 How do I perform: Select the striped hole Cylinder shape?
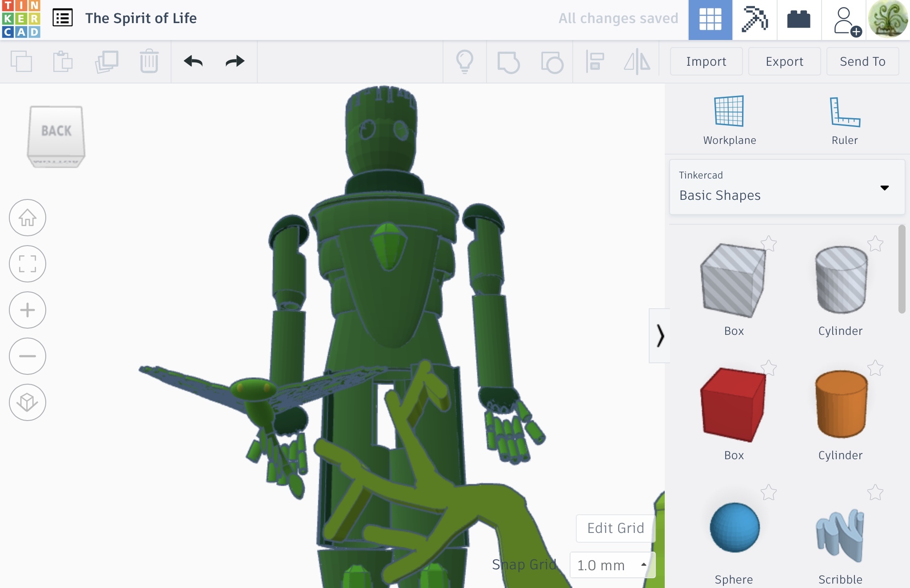click(841, 280)
